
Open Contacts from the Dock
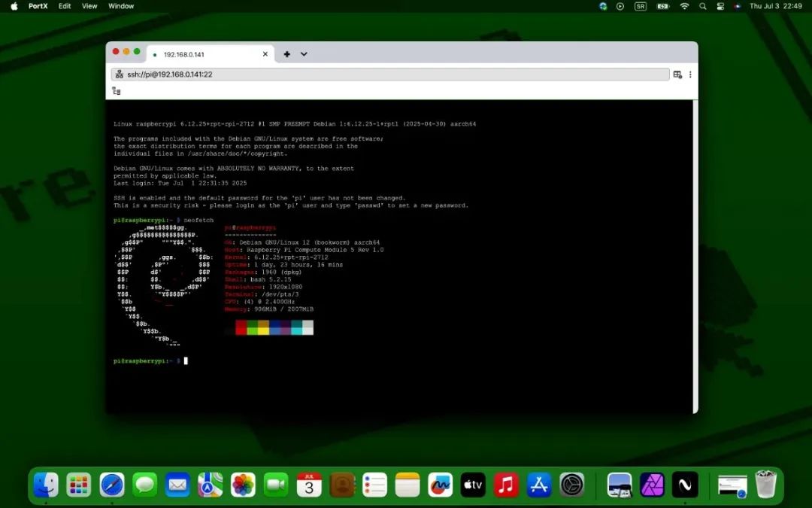pos(342,485)
